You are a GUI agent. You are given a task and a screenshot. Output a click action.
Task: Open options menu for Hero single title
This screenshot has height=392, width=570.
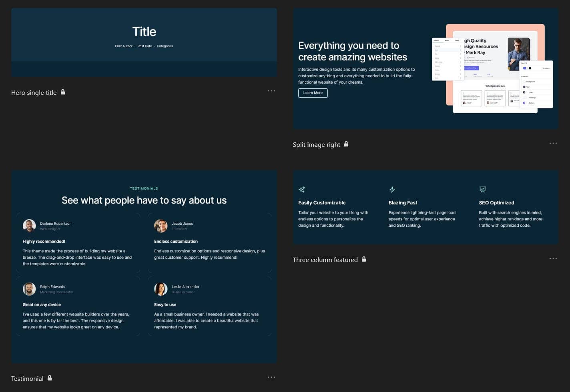pyautogui.click(x=271, y=91)
